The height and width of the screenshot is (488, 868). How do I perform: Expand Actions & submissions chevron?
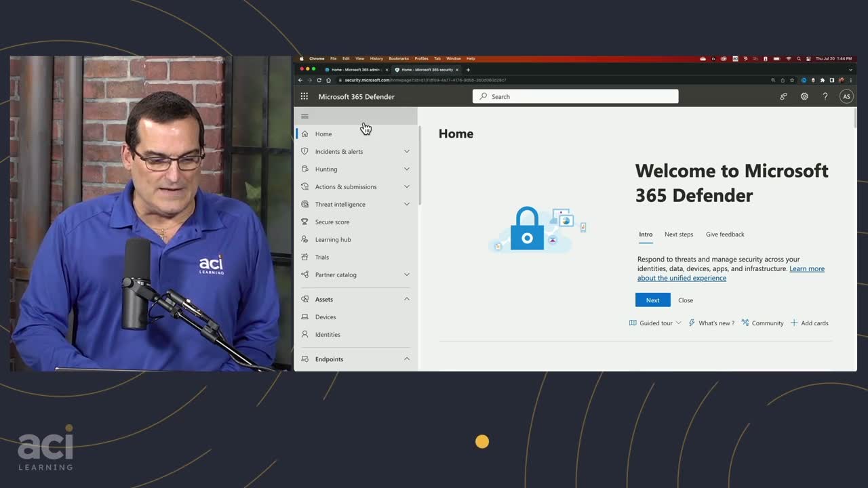(x=407, y=186)
